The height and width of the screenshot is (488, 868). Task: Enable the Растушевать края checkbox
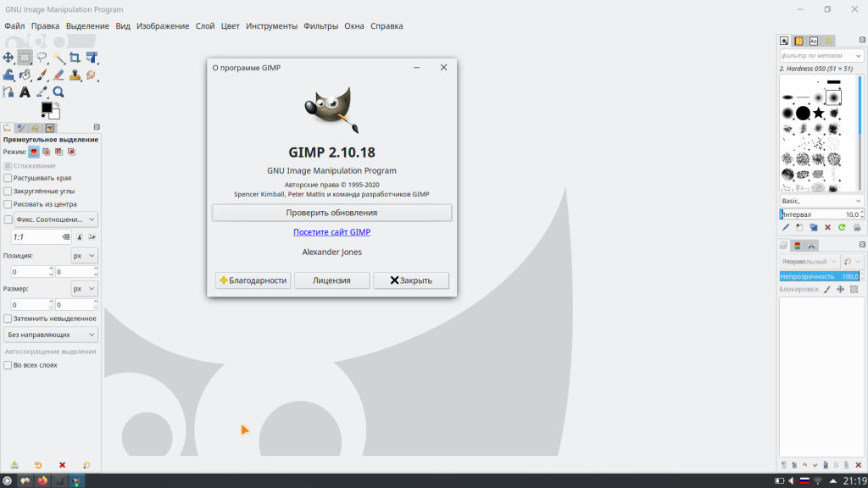(x=8, y=178)
